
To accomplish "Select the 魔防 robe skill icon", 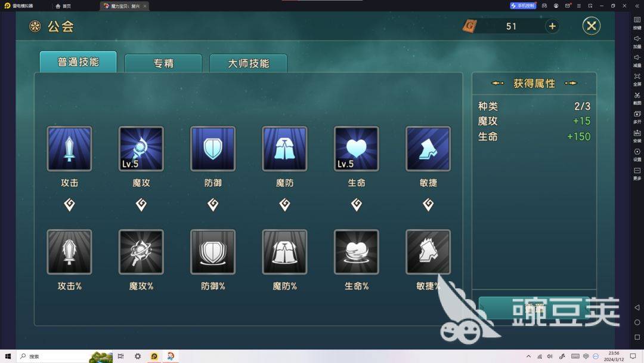I will pyautogui.click(x=284, y=149).
